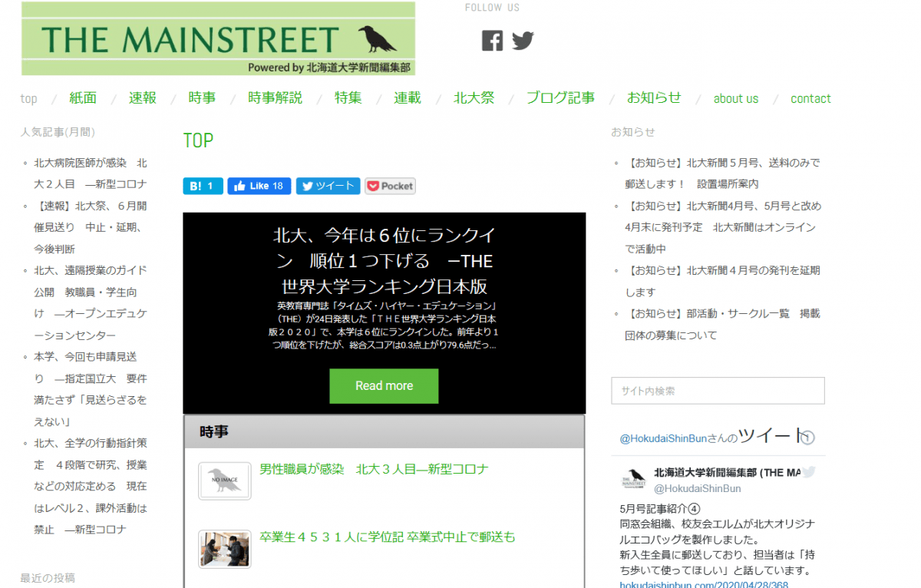Viewport: 921px width, 588px height.
Task: Open the Twitter page via Follow Us icon
Action: (x=523, y=40)
